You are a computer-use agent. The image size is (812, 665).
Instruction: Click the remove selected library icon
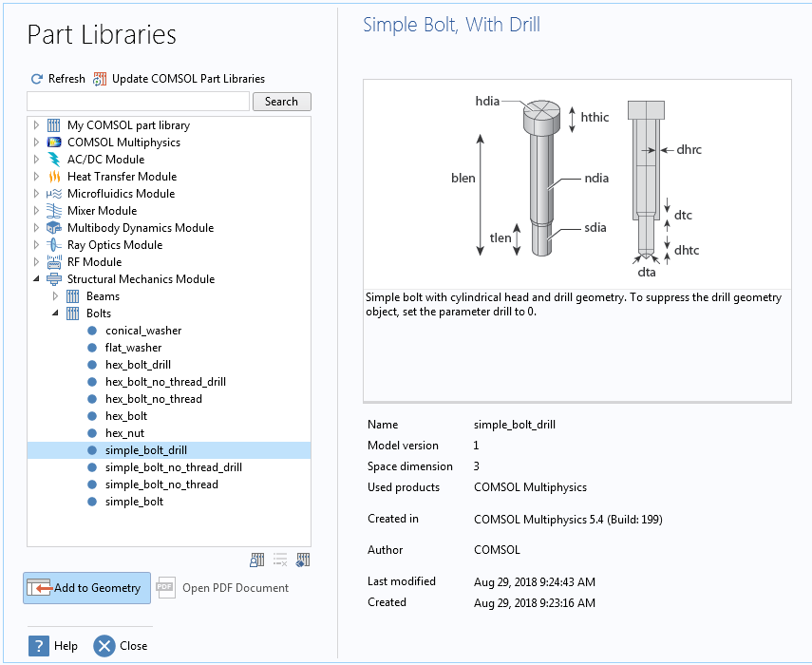click(x=280, y=560)
